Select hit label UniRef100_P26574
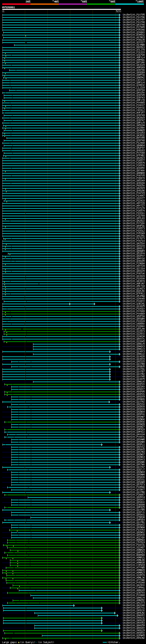Viewport: 146px width, 644px height. pos(134,211)
